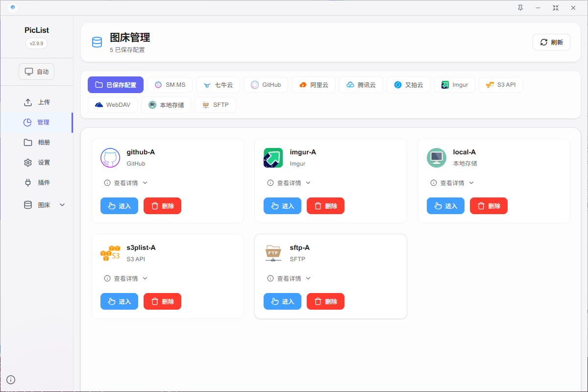Select the 阿里云 tab

[314, 85]
